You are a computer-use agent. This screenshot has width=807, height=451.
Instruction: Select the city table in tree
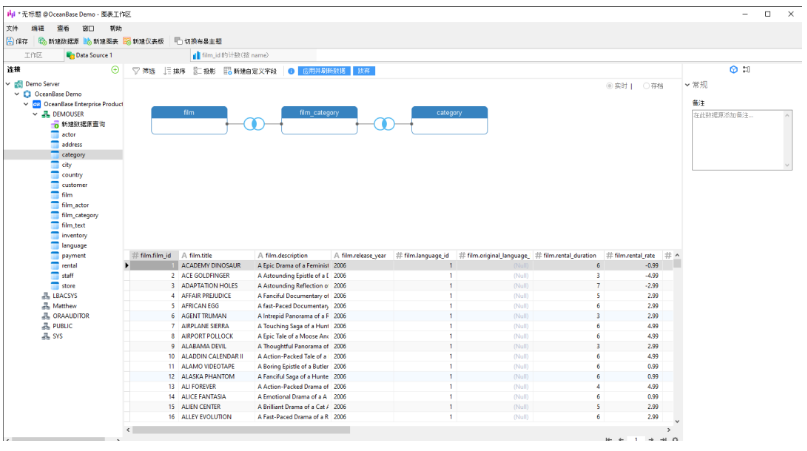tap(66, 165)
